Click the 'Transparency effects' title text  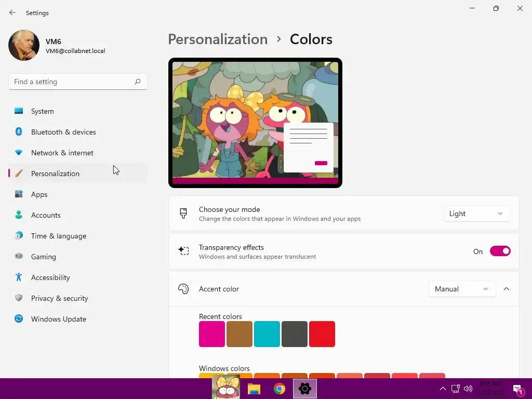point(231,248)
